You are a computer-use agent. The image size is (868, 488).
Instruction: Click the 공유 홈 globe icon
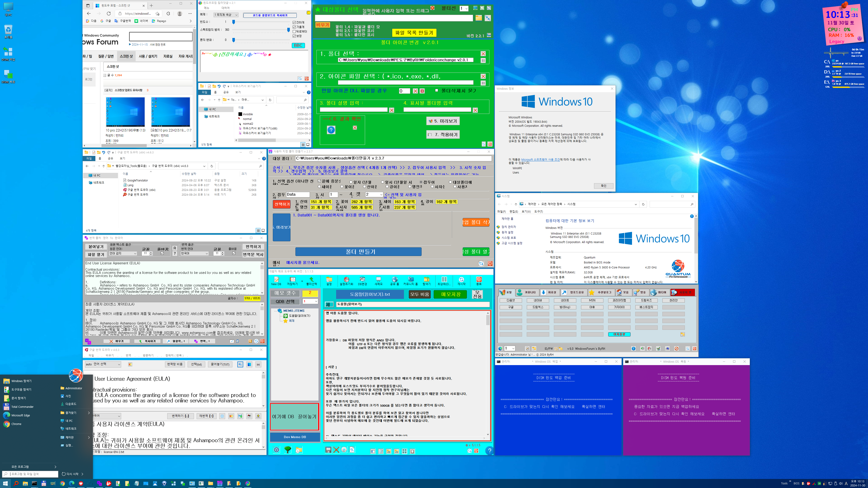(395, 281)
